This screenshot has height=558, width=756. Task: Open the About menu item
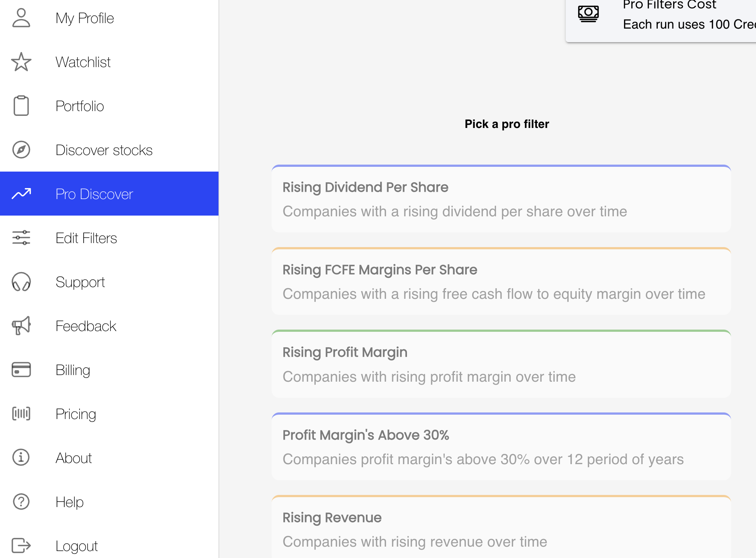click(73, 458)
